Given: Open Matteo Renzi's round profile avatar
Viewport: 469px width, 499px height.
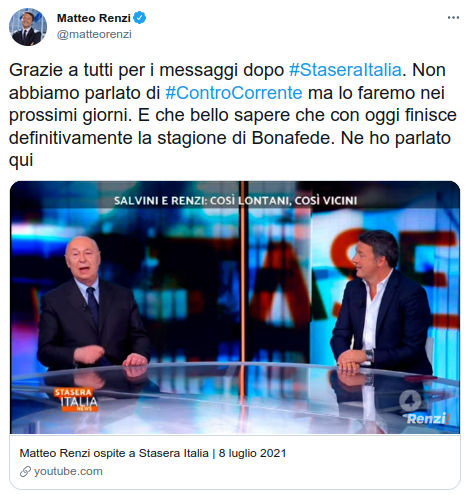Looking at the screenshot, I should (x=28, y=27).
